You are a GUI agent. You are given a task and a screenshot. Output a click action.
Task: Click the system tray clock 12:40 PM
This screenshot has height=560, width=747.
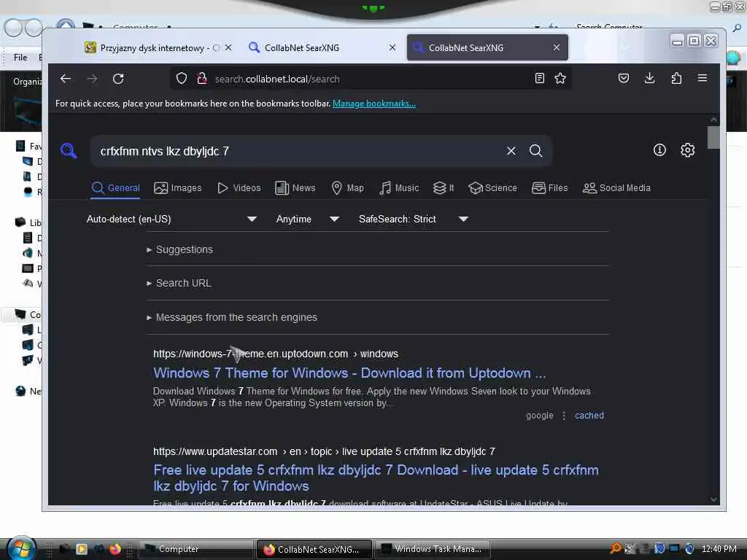pos(719,549)
